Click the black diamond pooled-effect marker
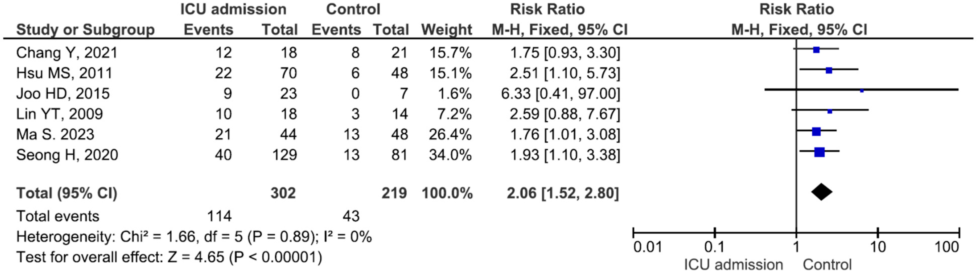980x276 pixels. (821, 192)
